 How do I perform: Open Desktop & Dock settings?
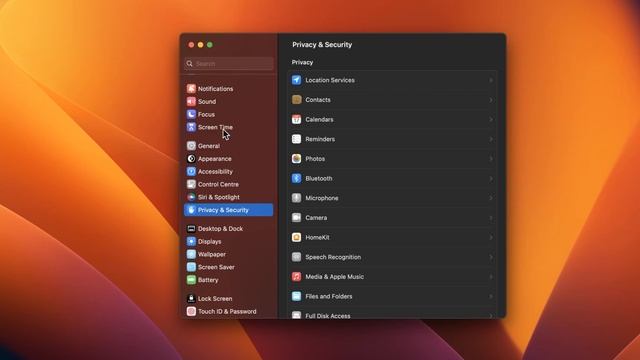click(x=229, y=229)
